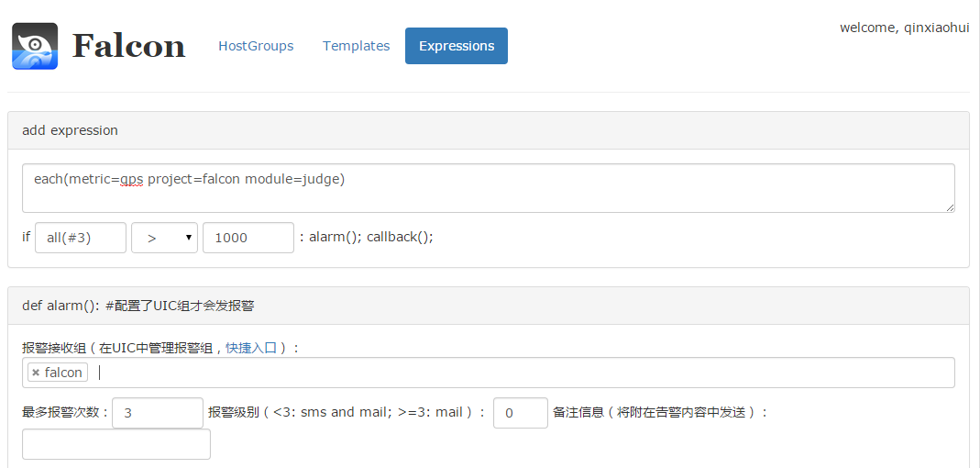
Task: Focus the 报警接收组 tag input box
Action: (523, 373)
